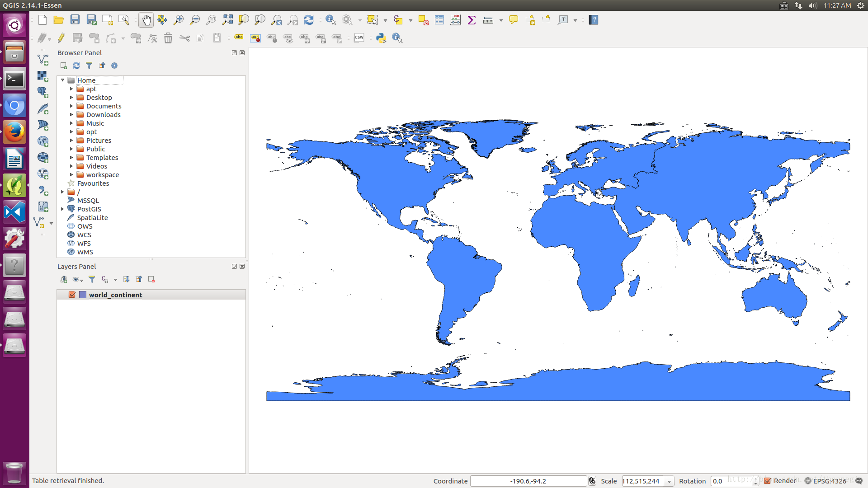Click the Refresh map icon
The image size is (868, 488).
[309, 20]
